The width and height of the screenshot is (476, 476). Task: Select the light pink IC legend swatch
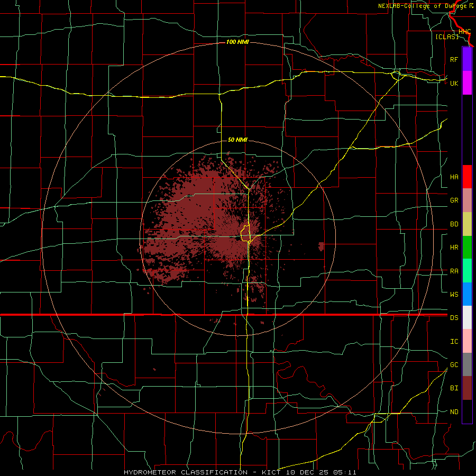(467, 341)
